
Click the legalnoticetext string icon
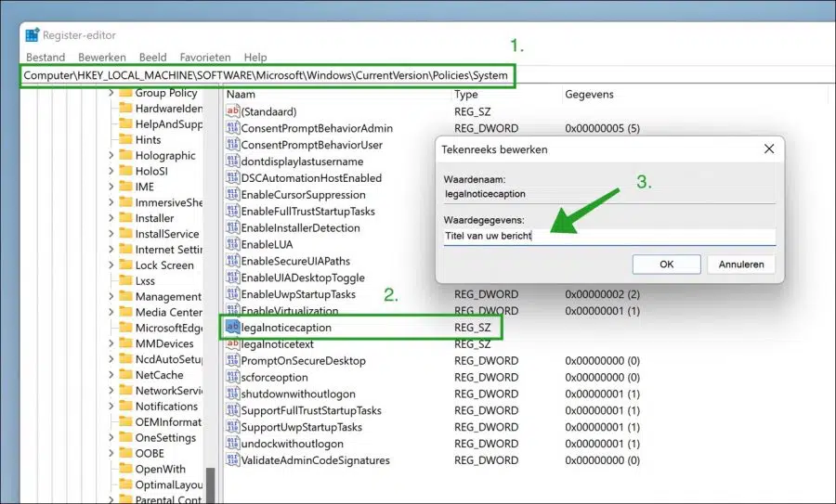[x=232, y=343]
